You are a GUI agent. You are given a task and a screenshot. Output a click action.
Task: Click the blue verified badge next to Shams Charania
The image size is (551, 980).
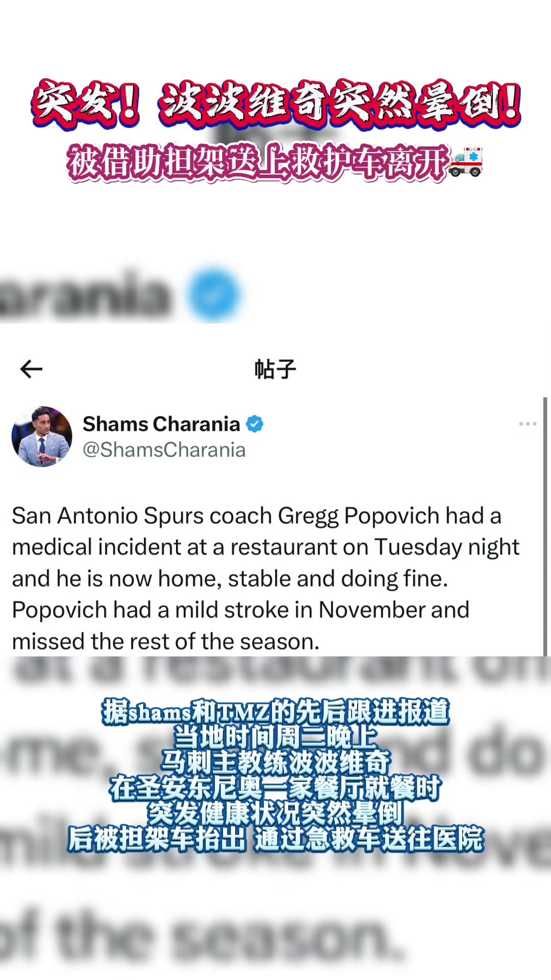click(x=255, y=424)
